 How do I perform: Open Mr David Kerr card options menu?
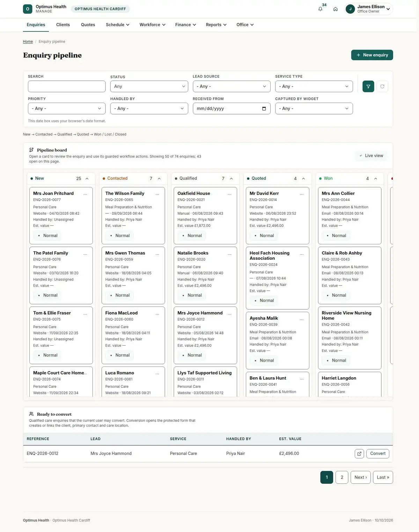point(302,194)
